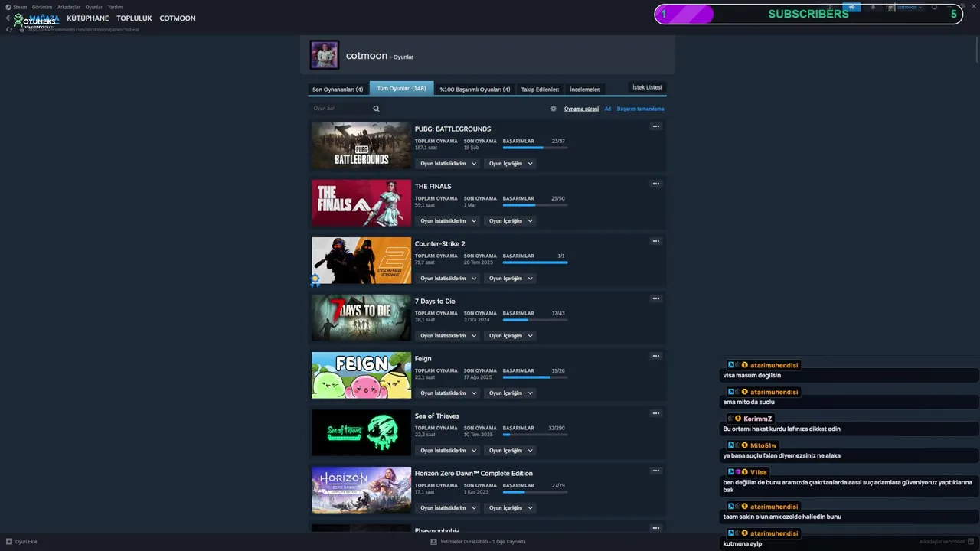980x551 pixels.
Task: Open the Görünüm menu
Action: [42, 7]
